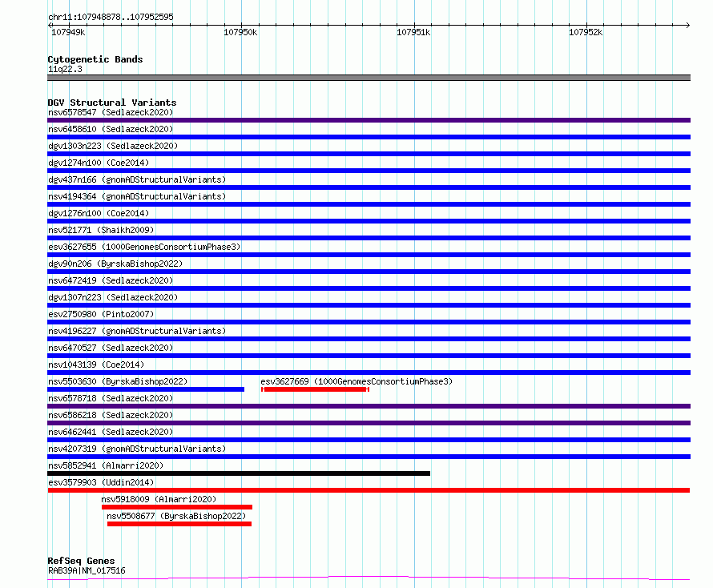The height and width of the screenshot is (588, 713).
Task: Click the blue nsv4207319 variant bar
Action: click(x=369, y=457)
